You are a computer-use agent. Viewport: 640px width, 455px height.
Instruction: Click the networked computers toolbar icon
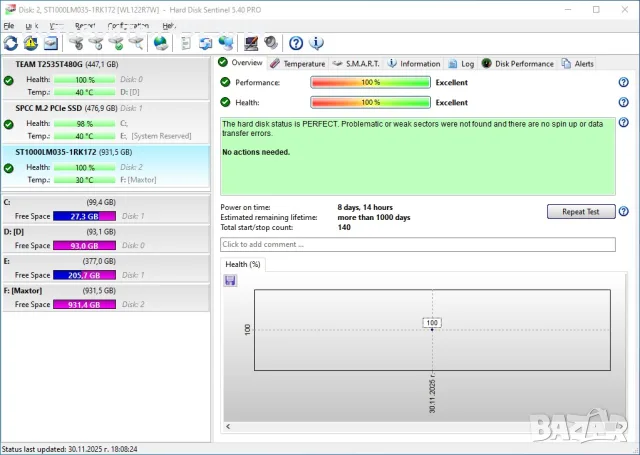point(226,43)
